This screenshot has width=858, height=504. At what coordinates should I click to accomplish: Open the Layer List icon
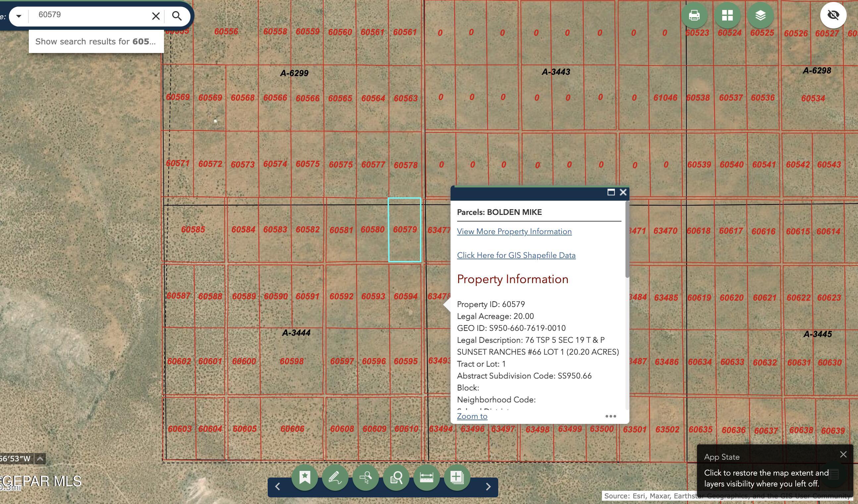(760, 15)
